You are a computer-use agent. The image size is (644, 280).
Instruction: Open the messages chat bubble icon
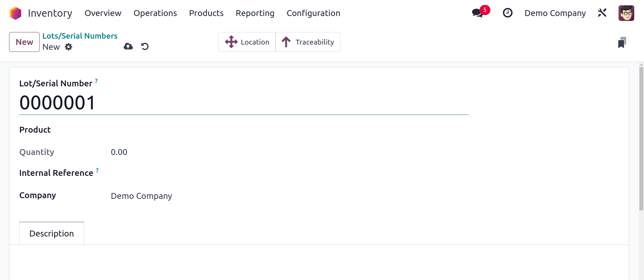pos(477,13)
